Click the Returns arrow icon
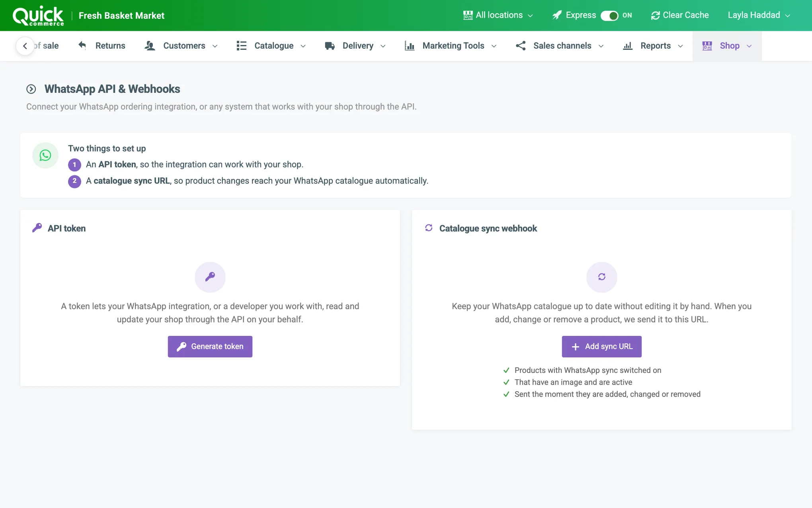812x508 pixels. click(82, 45)
